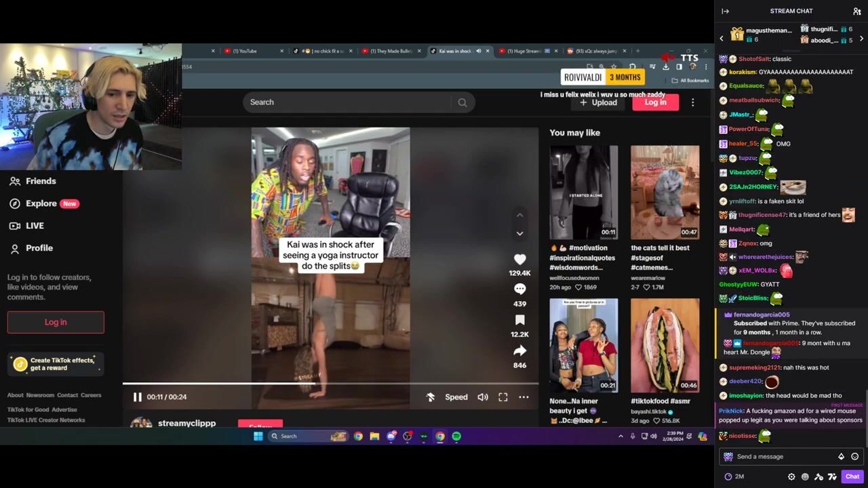Open Spotify from taskbar
The image size is (868, 488).
(x=456, y=436)
